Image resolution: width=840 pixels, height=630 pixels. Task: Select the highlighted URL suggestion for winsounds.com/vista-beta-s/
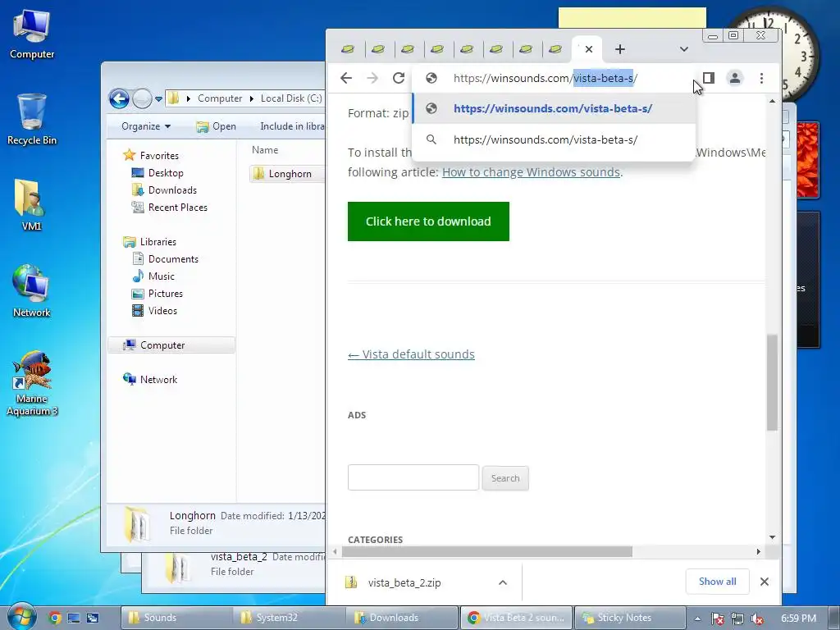click(554, 109)
